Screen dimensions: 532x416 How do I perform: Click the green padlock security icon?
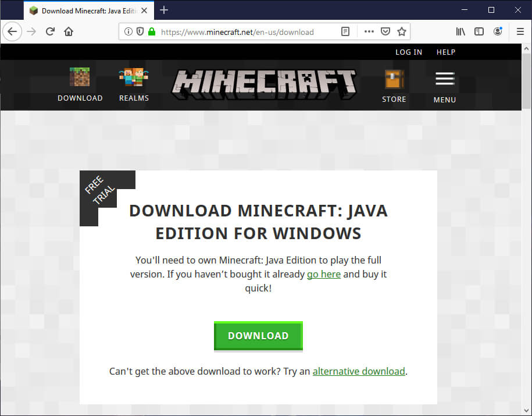point(152,31)
